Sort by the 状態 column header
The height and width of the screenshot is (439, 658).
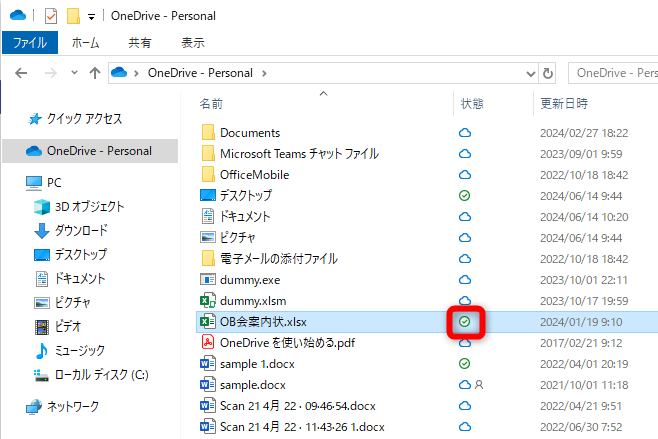pos(472,104)
